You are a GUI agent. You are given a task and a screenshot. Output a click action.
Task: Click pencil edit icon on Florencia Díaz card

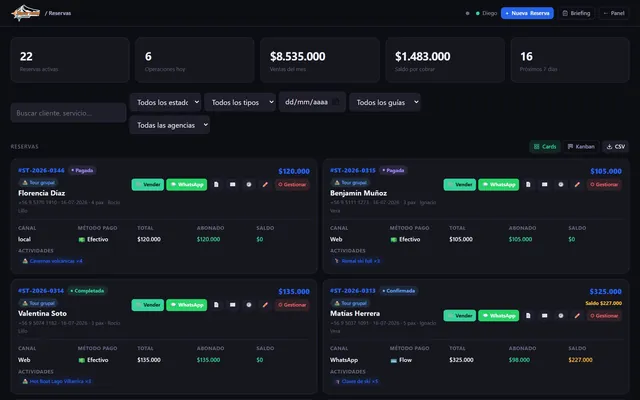tap(265, 184)
